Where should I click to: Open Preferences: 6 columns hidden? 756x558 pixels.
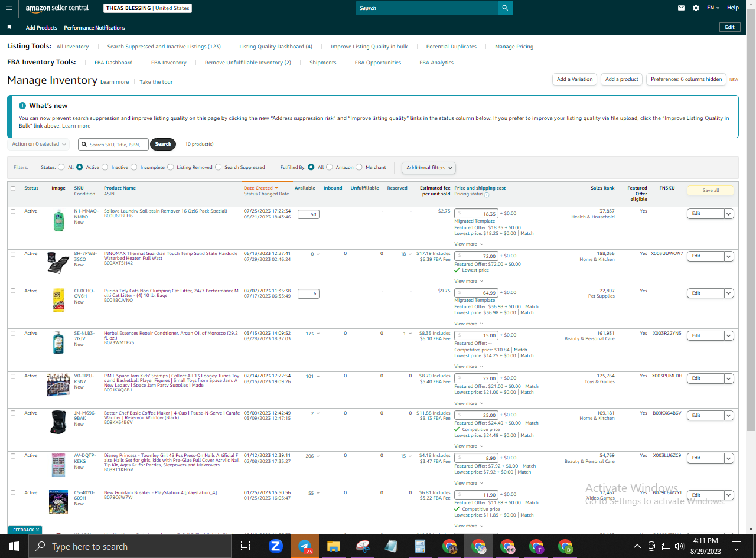pyautogui.click(x=686, y=79)
